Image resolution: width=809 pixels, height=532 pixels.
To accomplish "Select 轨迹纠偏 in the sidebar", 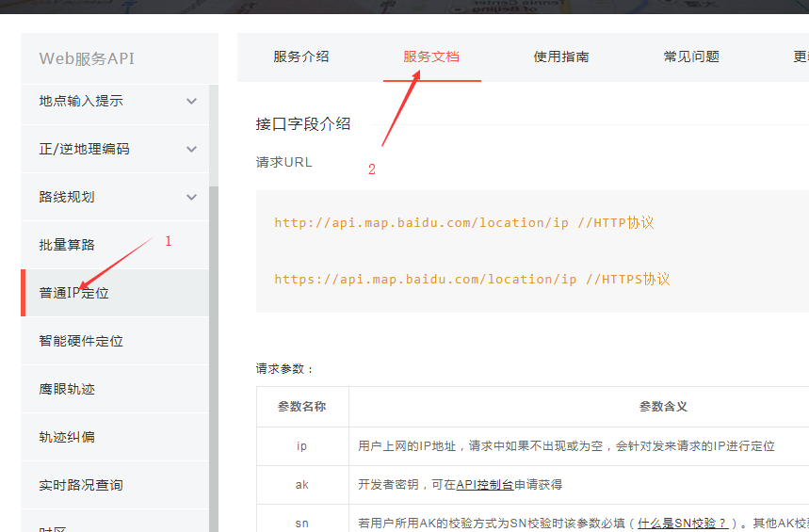I will click(x=115, y=437).
